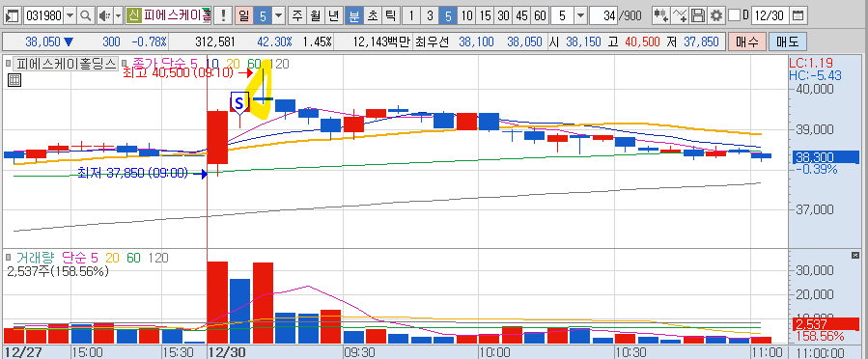The image size is (868, 359).
Task: Click the traded volume 312,581
Action: click(x=215, y=41)
